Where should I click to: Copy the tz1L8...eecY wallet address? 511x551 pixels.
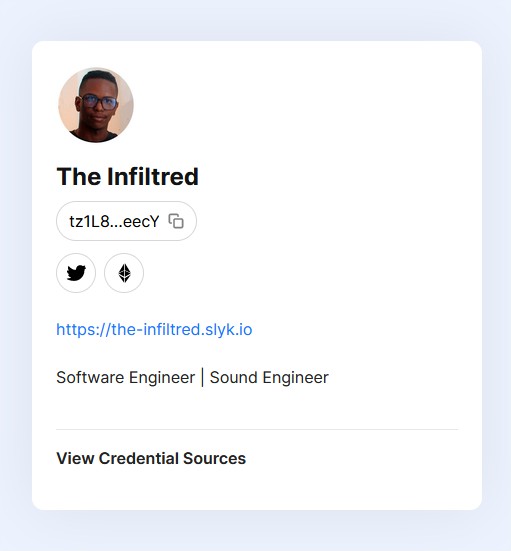click(176, 221)
